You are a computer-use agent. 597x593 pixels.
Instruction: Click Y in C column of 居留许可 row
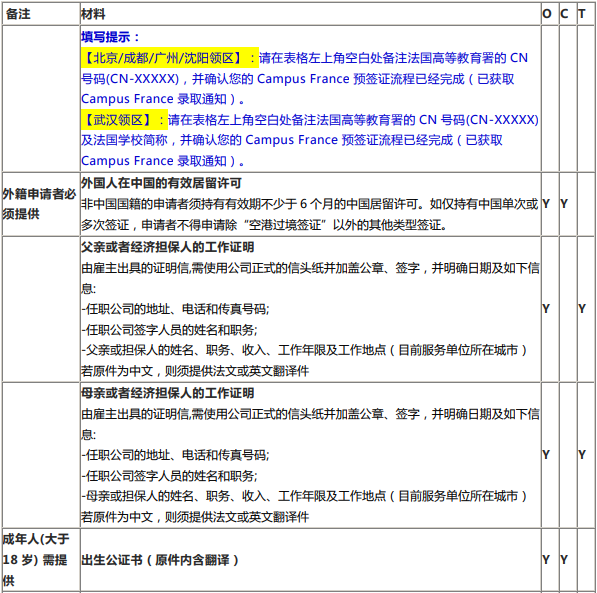tap(564, 204)
